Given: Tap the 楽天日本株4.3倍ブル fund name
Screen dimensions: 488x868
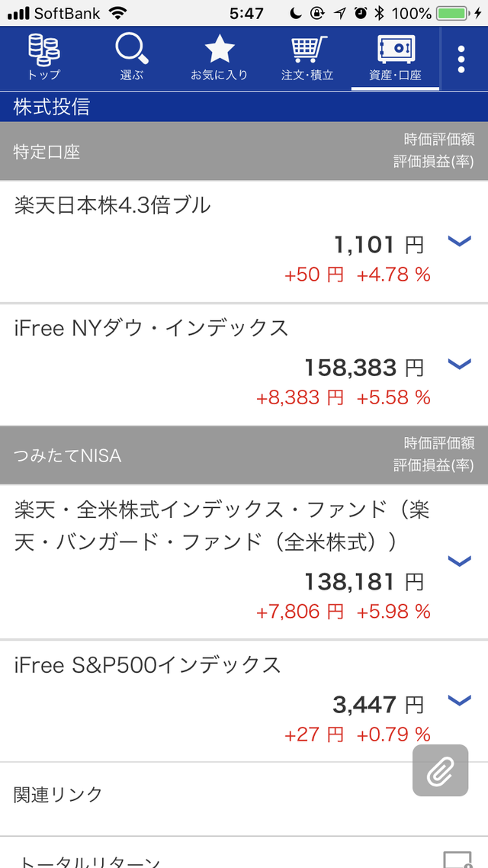Looking at the screenshot, I should coord(112,206).
